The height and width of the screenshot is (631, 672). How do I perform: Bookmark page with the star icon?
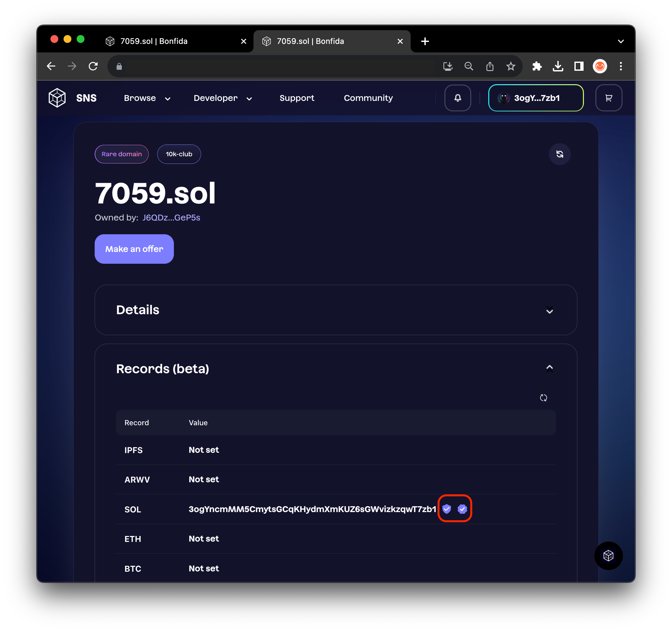coord(511,66)
